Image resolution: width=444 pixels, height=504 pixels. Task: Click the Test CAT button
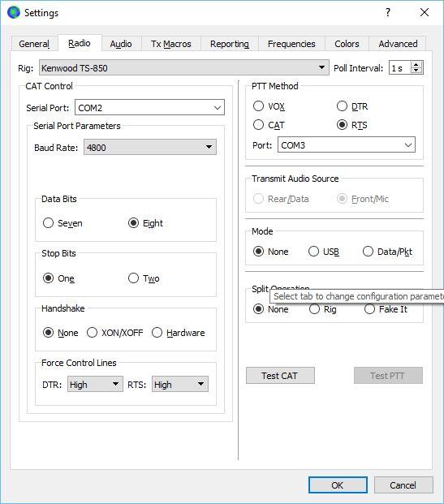click(x=280, y=376)
